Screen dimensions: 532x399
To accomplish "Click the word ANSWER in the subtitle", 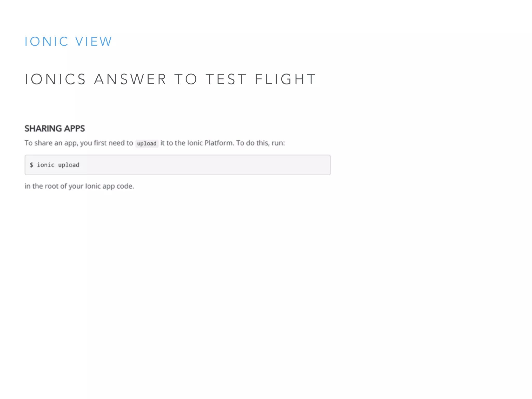I will point(130,79).
